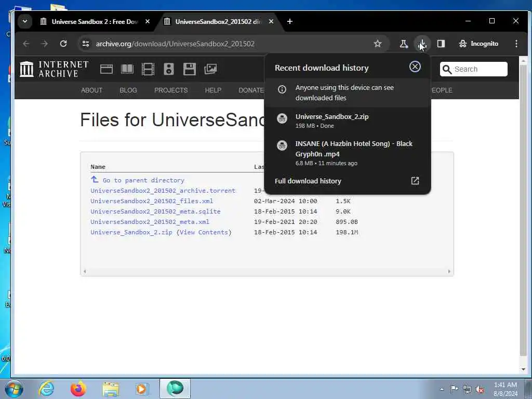
Task: Open the Video (film) icon
Action: pyautogui.click(x=148, y=69)
